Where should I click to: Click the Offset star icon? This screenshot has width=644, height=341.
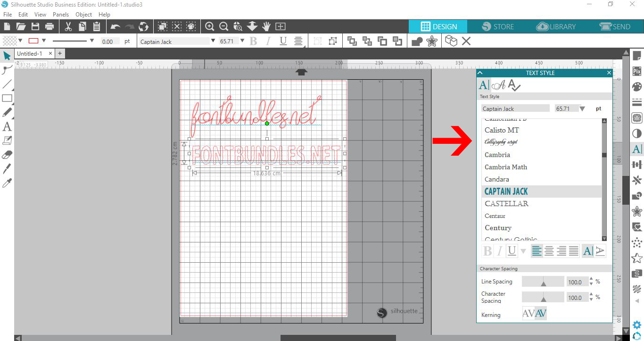[431, 42]
